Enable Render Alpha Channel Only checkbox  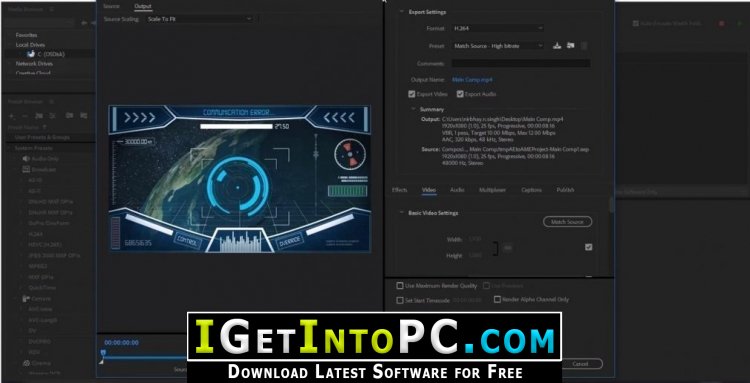coord(497,299)
